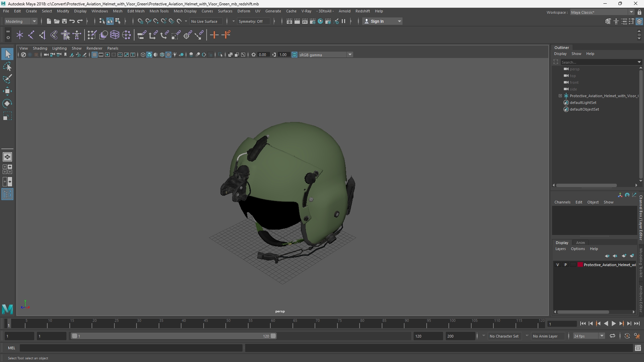Toggle Select by component type mode
Viewport: 644px width, 362px height.
[118, 21]
